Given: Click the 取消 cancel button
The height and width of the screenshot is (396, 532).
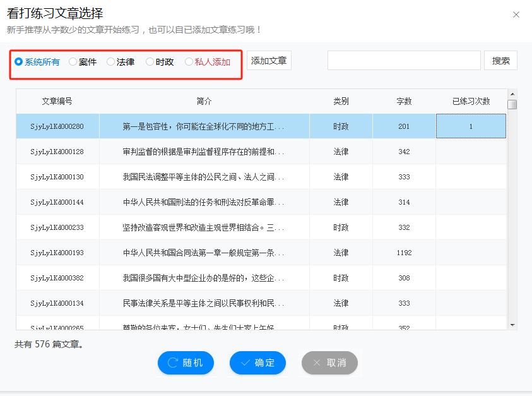Looking at the screenshot, I should 329,363.
